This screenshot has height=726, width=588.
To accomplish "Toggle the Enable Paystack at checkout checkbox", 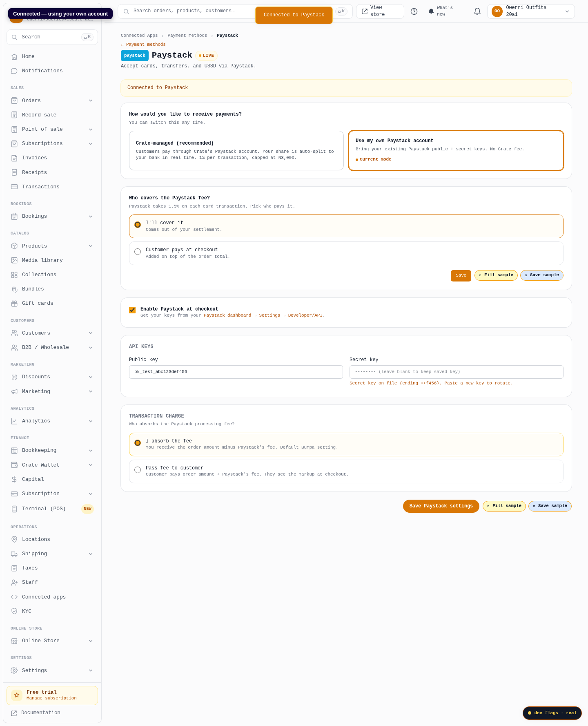I will (x=132, y=310).
